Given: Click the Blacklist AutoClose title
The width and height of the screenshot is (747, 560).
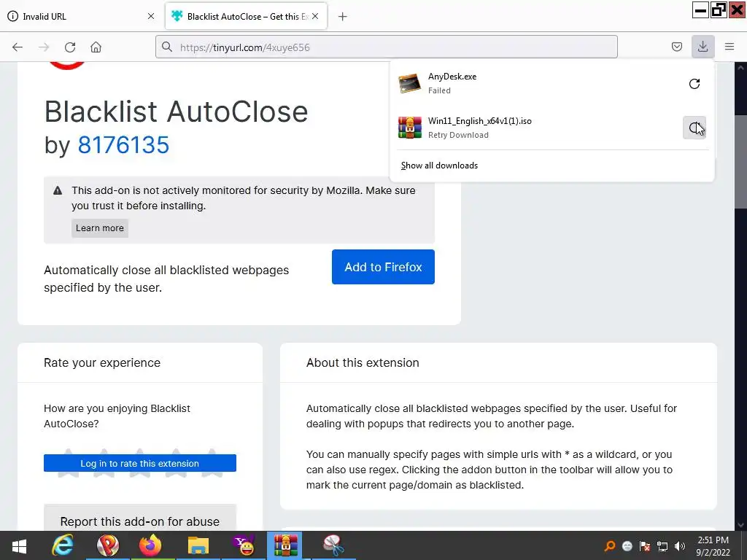Looking at the screenshot, I should pos(177,112).
